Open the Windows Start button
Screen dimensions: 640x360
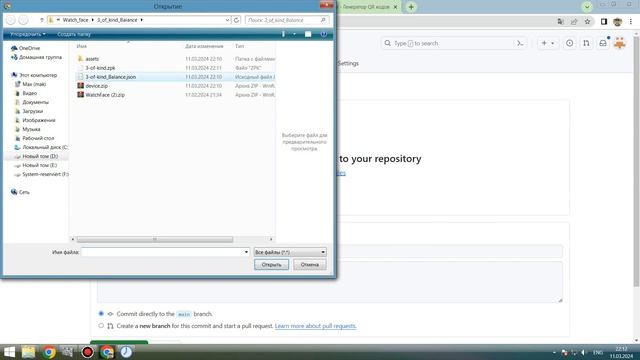9,352
